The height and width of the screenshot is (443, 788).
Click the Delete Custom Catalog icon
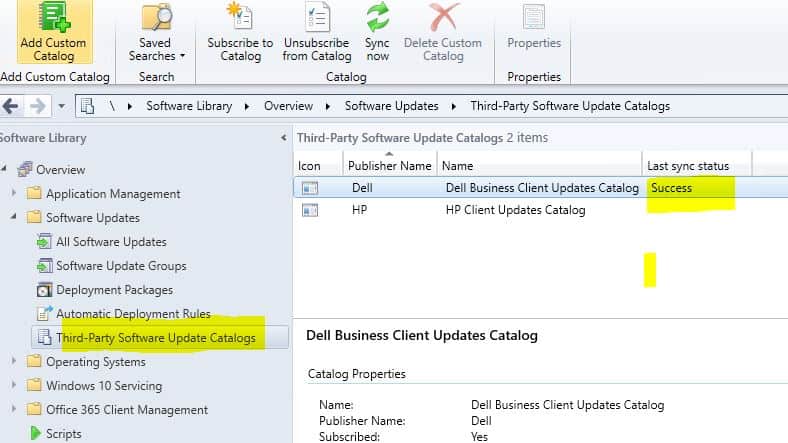[444, 17]
